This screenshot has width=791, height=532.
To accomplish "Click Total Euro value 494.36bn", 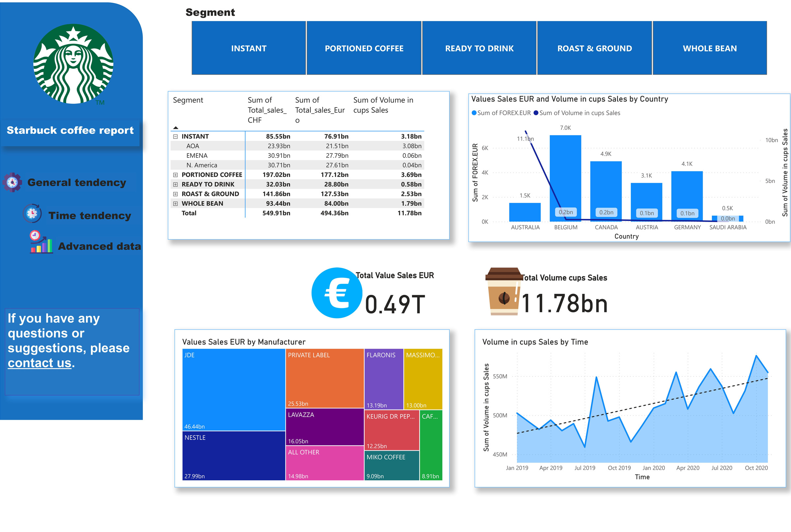I will pyautogui.click(x=335, y=213).
